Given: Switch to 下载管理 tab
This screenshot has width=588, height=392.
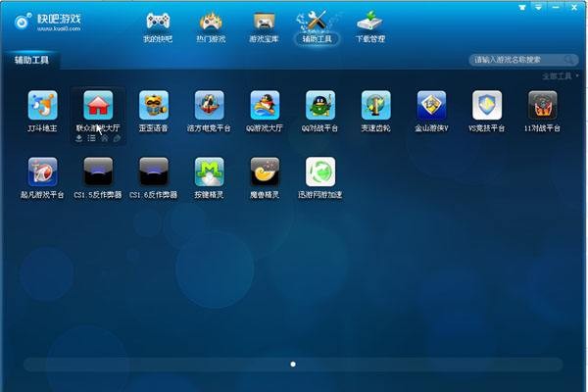Looking at the screenshot, I should coord(370,27).
